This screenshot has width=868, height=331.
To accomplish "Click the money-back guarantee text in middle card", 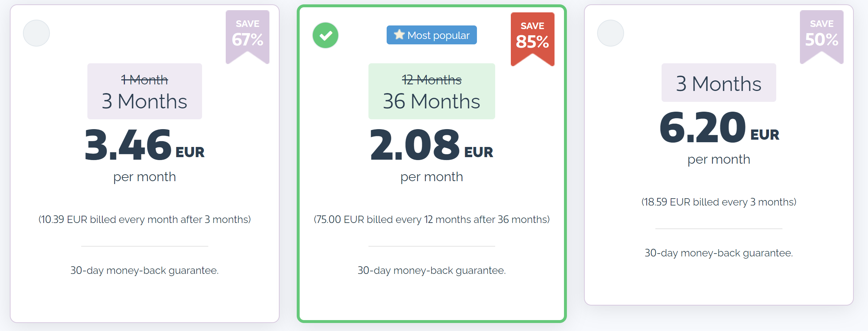I will [x=431, y=270].
